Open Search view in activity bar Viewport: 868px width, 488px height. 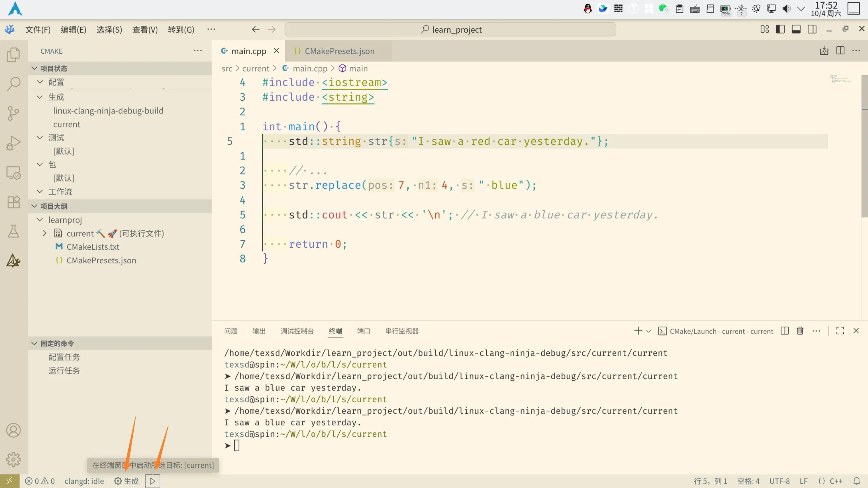point(13,84)
